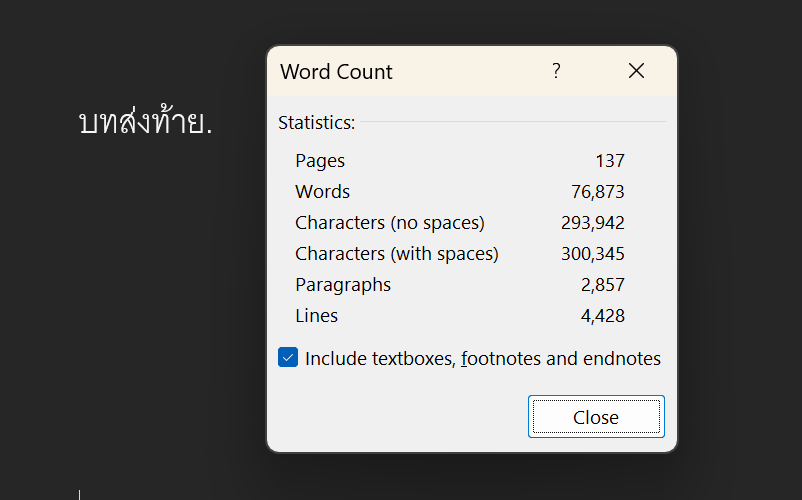Screen dimensions: 802x500
Task: Close the dialog using the X icon
Action: point(636,71)
